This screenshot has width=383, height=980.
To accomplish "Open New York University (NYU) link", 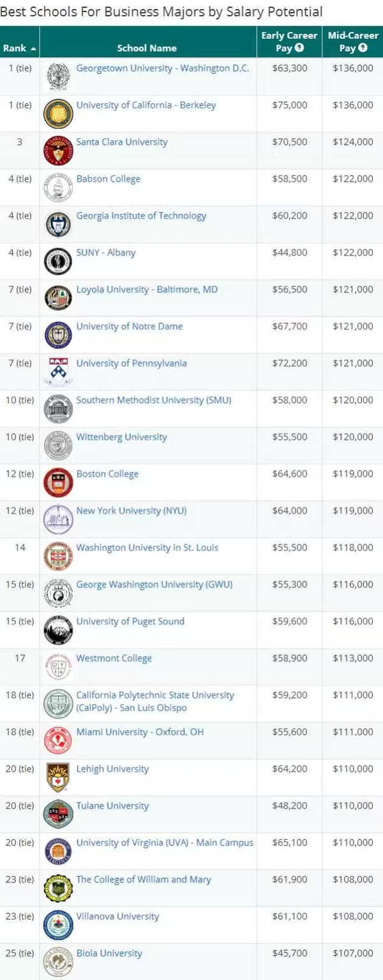I will 131,511.
